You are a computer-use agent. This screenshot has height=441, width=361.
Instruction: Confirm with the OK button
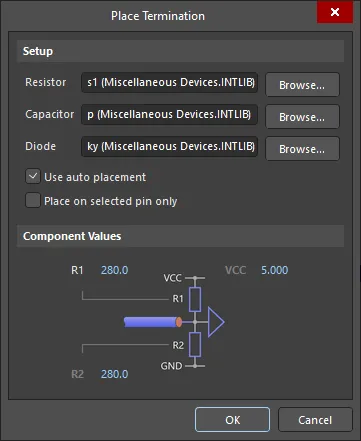click(232, 420)
